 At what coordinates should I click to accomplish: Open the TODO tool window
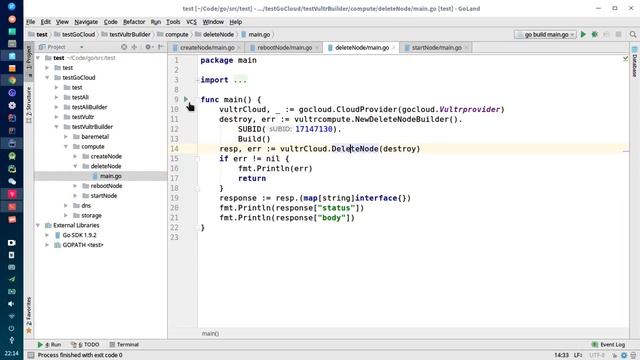tap(85, 344)
